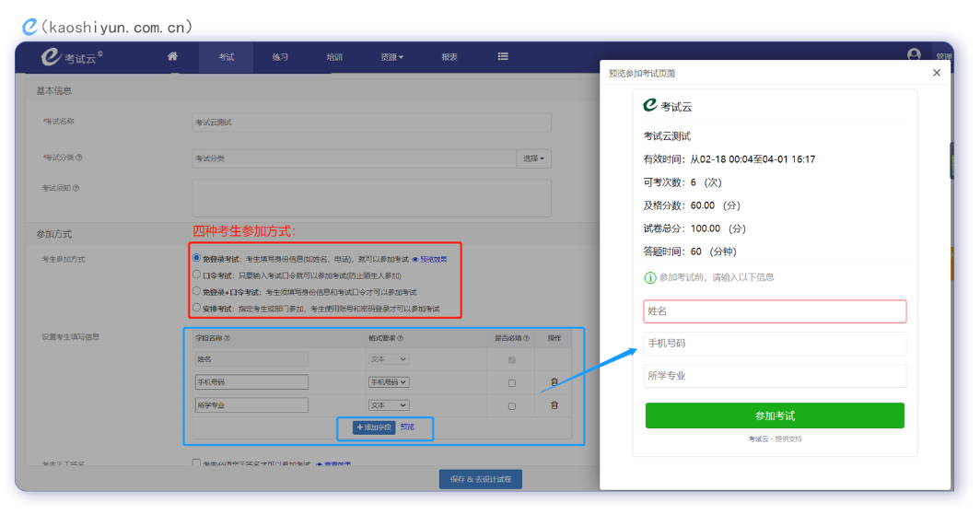
Task: Open the list menu icon in navbar
Action: [x=503, y=57]
